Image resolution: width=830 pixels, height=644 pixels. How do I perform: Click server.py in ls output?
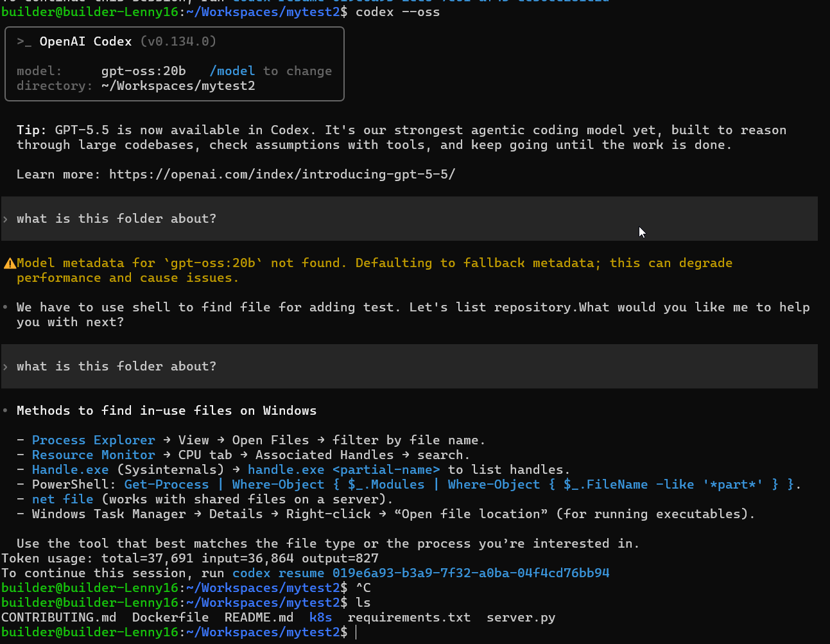click(x=521, y=618)
